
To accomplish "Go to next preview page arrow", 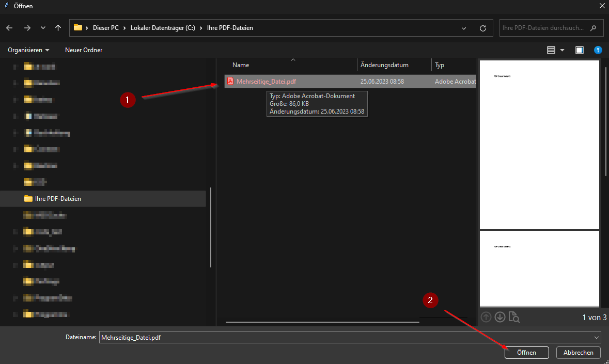I will tap(499, 317).
